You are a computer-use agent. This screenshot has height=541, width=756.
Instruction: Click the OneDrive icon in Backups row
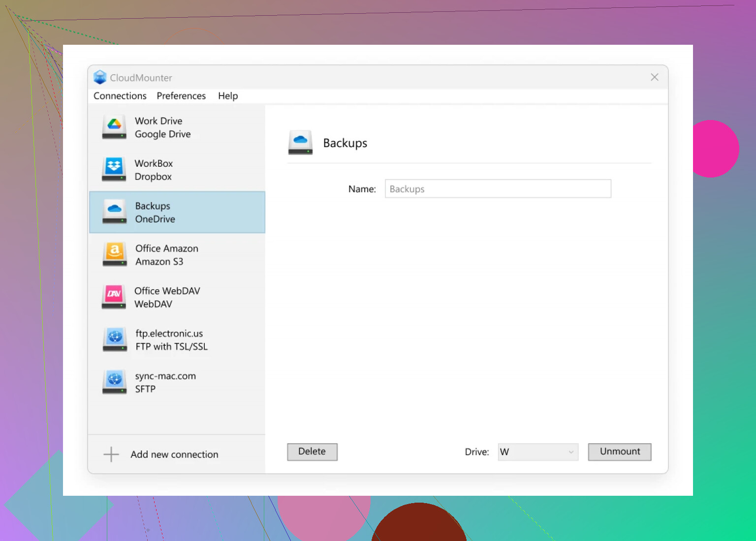tap(114, 212)
